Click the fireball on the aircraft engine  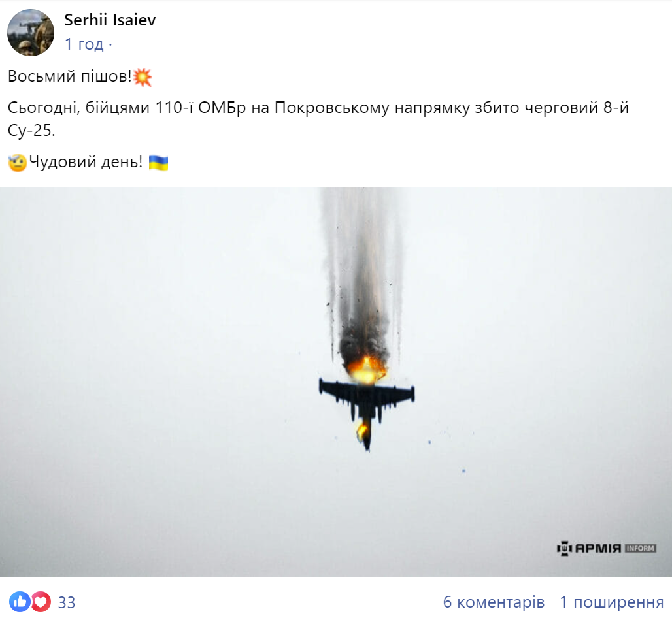coord(365,368)
